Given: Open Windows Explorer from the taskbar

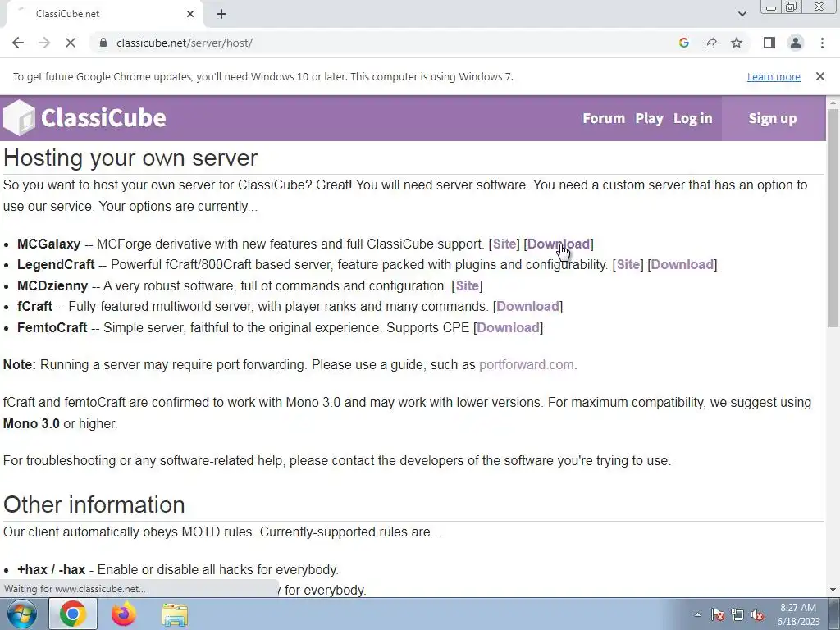Looking at the screenshot, I should click(x=175, y=614).
